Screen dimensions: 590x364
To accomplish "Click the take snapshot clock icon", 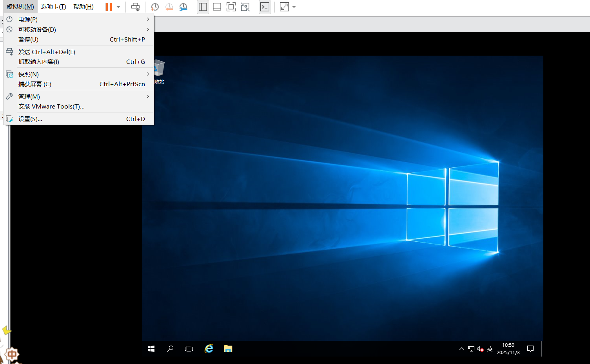I will click(x=155, y=7).
